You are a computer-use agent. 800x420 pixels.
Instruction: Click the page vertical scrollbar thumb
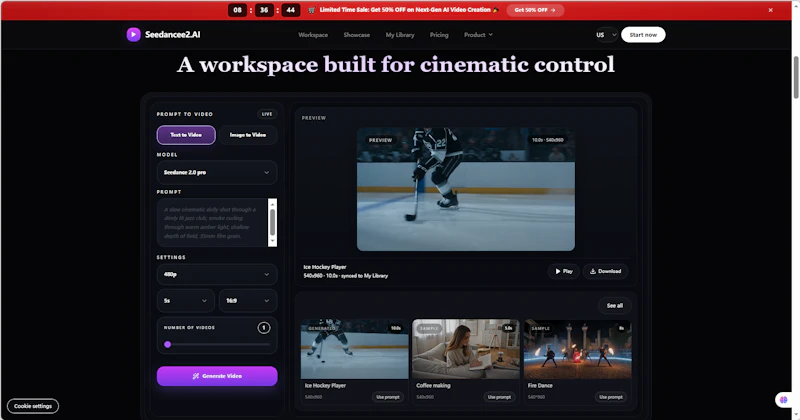click(795, 77)
